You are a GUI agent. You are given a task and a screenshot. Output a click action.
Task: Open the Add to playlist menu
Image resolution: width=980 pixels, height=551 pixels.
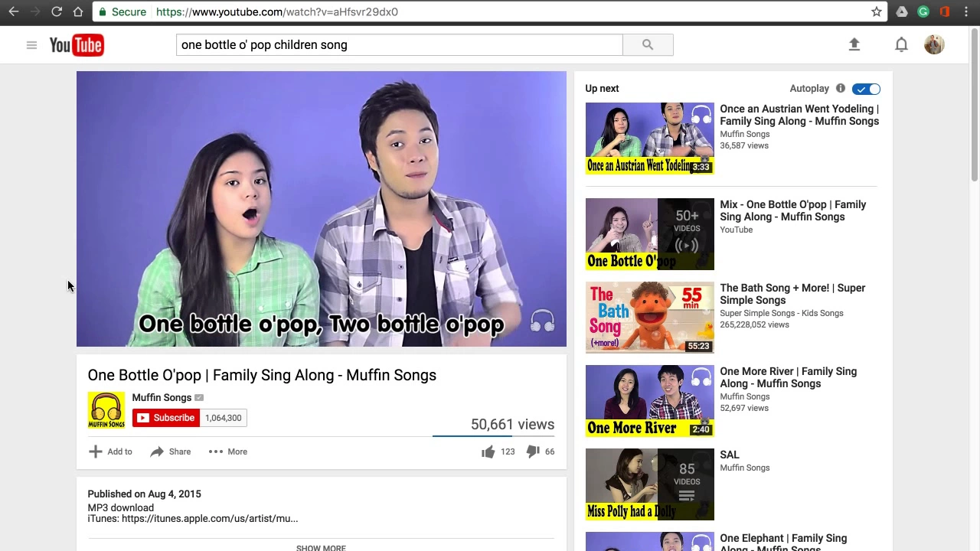point(111,452)
